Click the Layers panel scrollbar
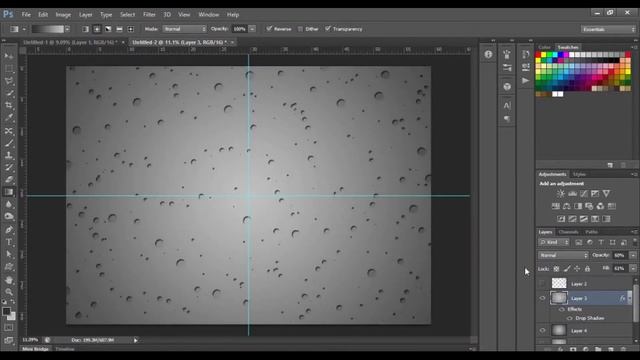Image resolution: width=640 pixels, height=360 pixels. point(636,302)
